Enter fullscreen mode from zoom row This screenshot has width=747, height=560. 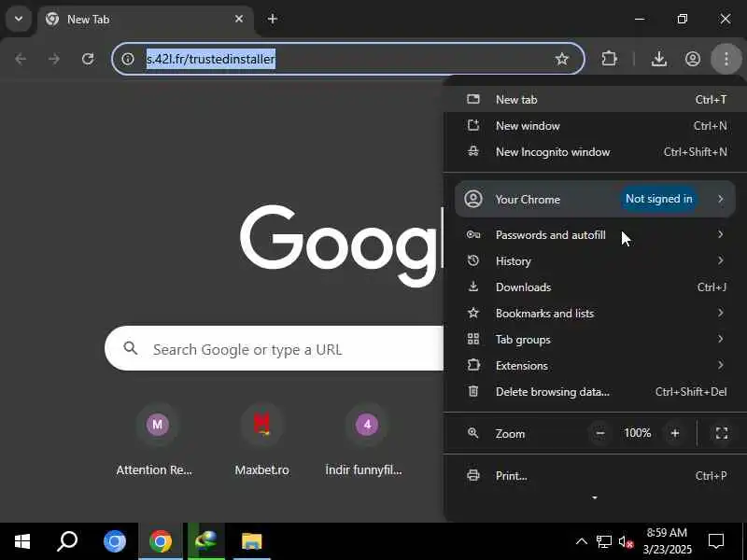click(x=721, y=433)
